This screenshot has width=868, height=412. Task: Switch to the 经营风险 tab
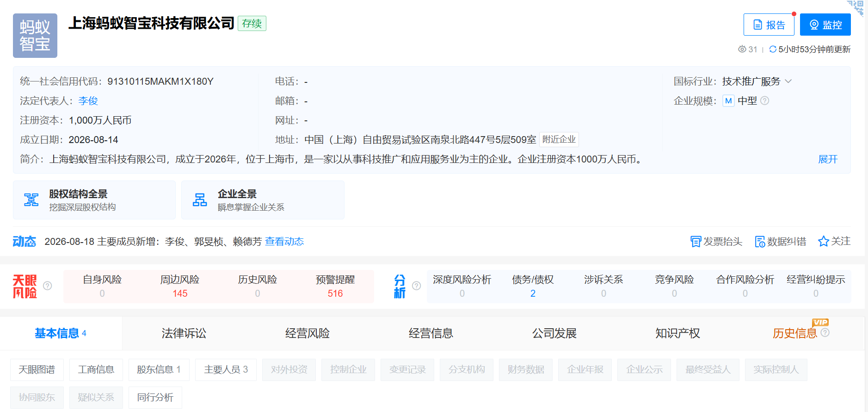(x=308, y=333)
